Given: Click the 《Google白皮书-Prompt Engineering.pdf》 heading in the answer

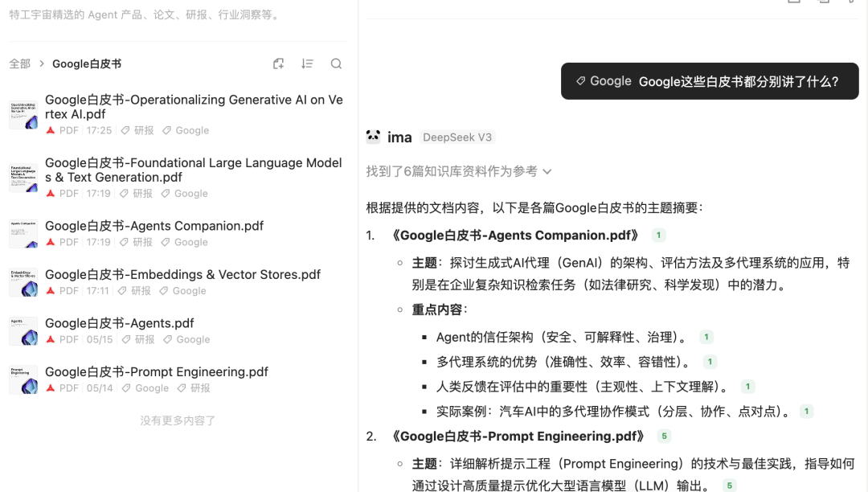Looking at the screenshot, I should (x=518, y=436).
